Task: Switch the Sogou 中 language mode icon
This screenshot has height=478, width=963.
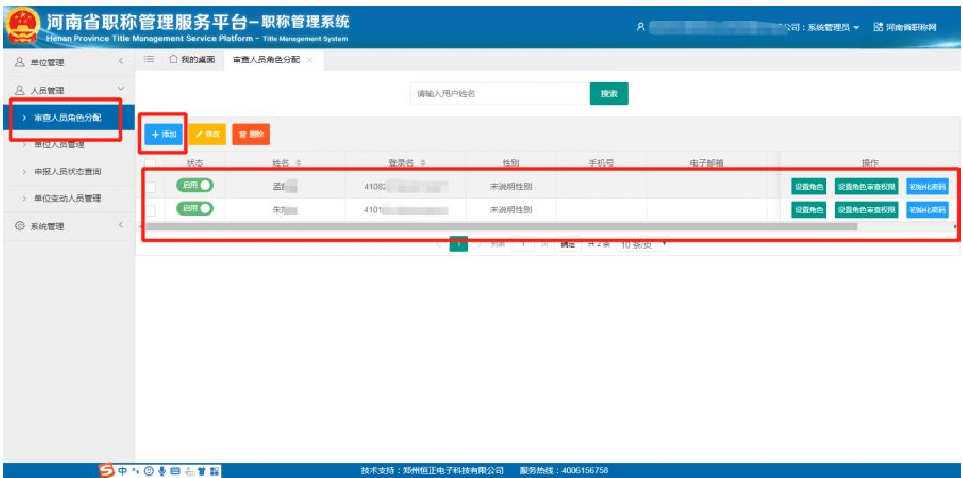Action: [x=122, y=471]
